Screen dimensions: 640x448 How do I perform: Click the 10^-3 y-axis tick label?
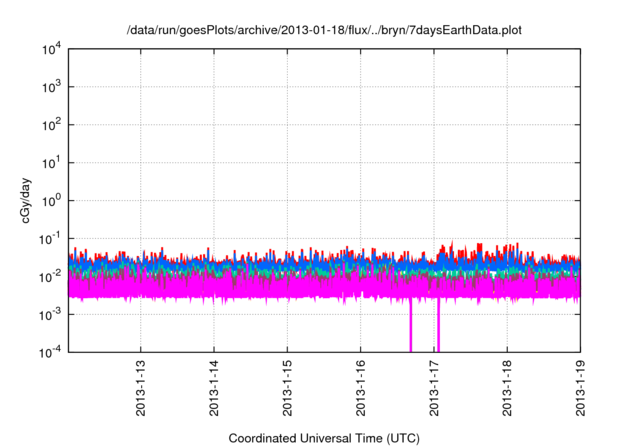tap(50, 315)
